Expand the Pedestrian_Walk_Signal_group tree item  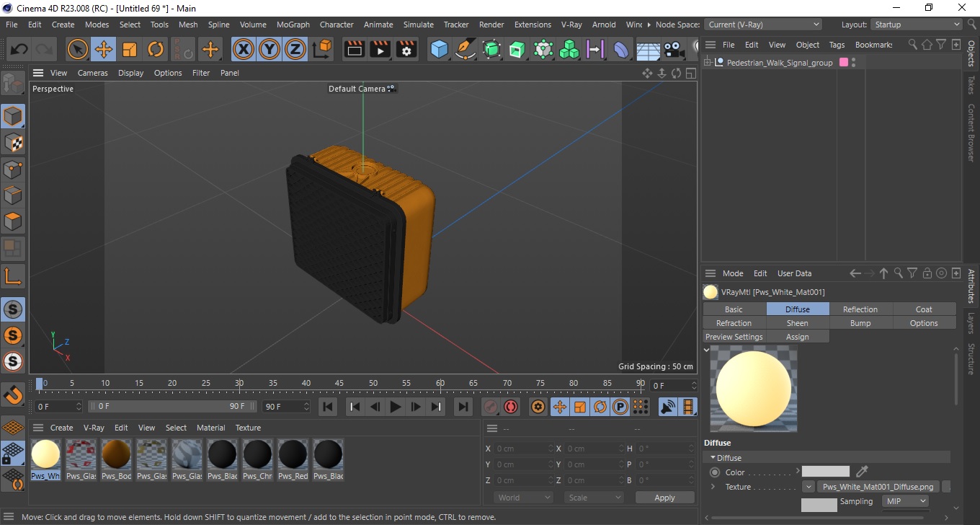click(708, 63)
